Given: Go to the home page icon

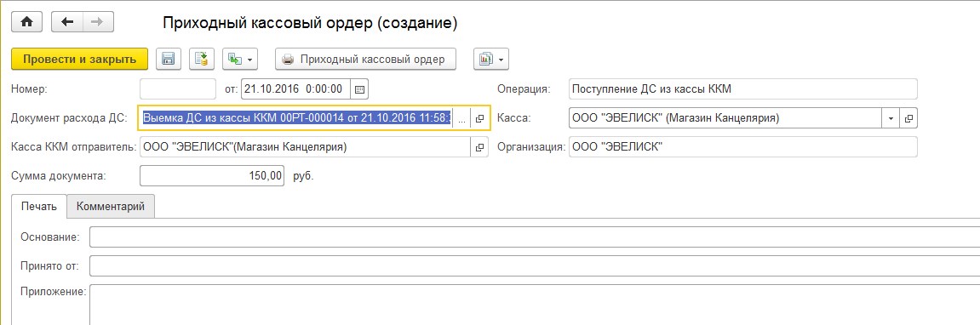Looking at the screenshot, I should click(x=27, y=22).
